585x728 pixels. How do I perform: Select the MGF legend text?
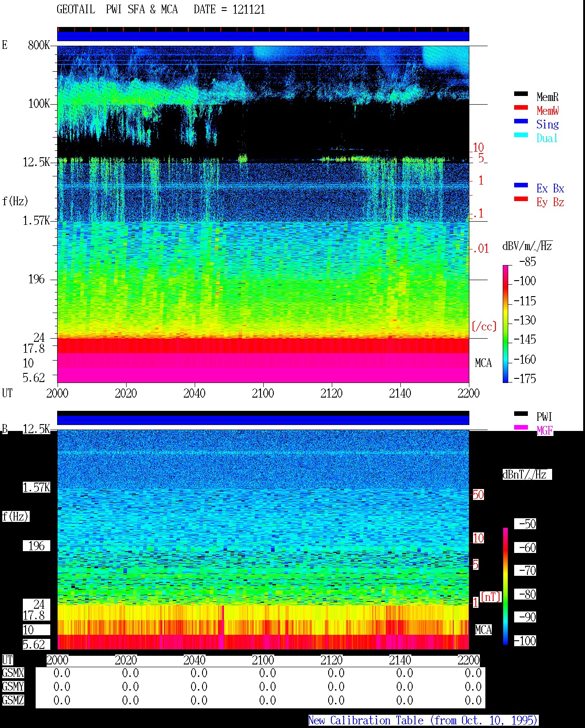coord(545,430)
